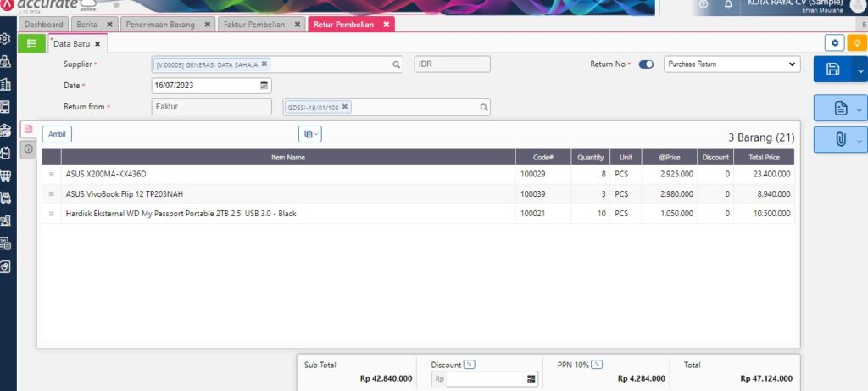Expand the document button dropdown arrow
868x391 pixels.
click(x=859, y=110)
